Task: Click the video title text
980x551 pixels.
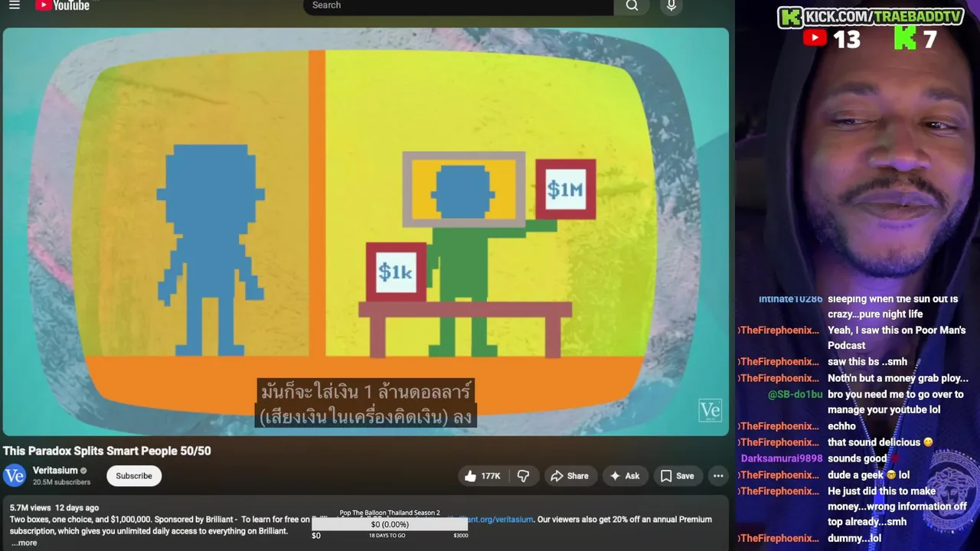Action: point(107,451)
